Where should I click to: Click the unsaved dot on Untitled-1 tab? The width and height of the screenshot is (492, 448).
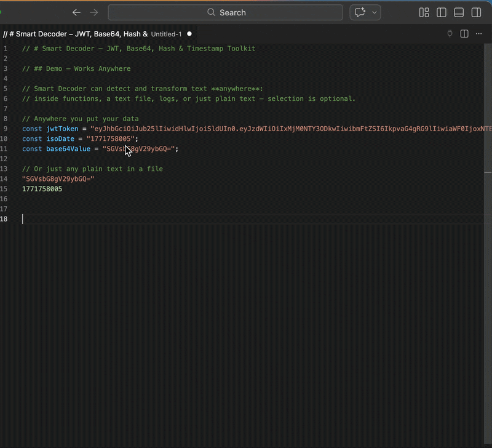click(189, 34)
